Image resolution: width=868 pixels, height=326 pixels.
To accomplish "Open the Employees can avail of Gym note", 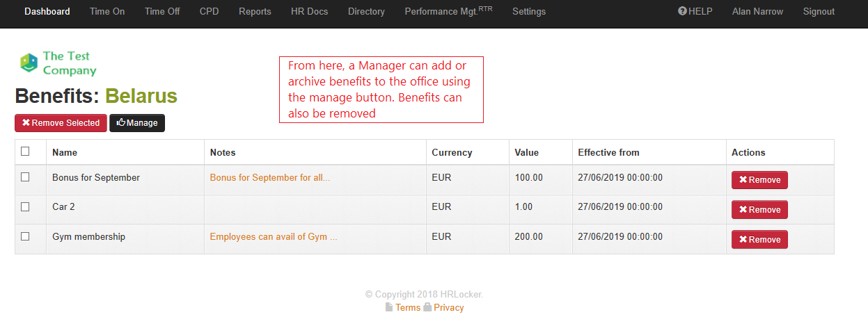I will pos(274,237).
